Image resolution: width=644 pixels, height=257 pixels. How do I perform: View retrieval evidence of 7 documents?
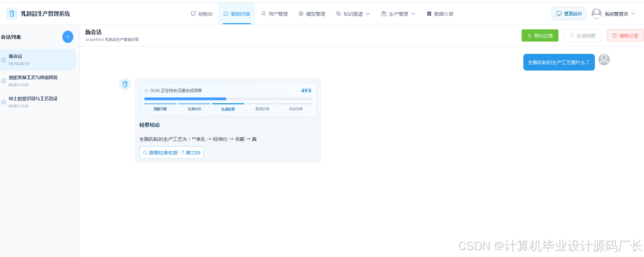[171, 153]
